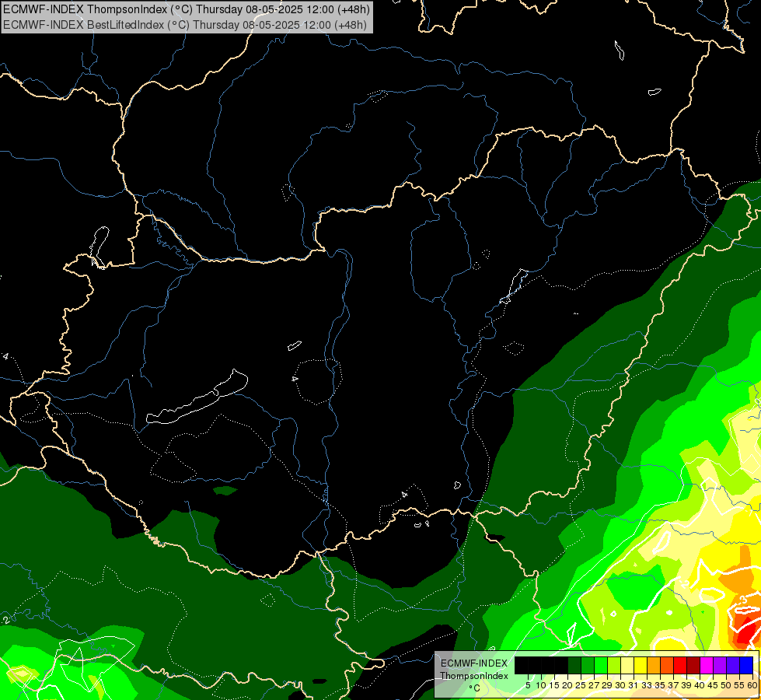Click legend tick value 30

(620, 685)
